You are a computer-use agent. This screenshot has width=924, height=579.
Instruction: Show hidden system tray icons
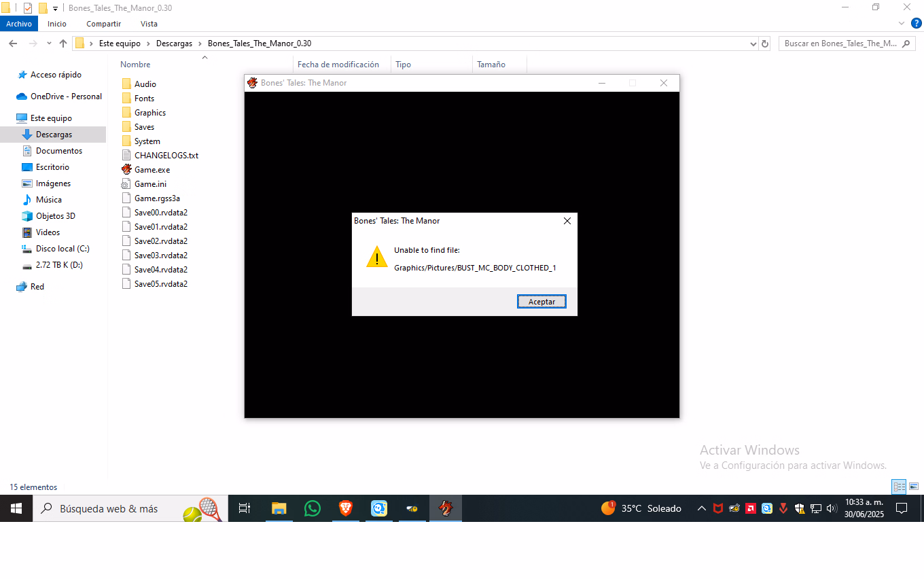[x=702, y=508]
